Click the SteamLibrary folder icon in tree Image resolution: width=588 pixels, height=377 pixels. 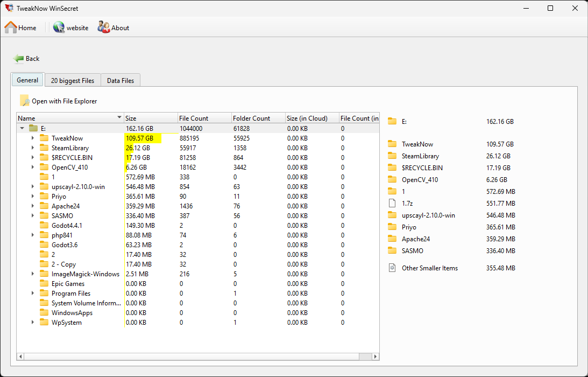[44, 148]
